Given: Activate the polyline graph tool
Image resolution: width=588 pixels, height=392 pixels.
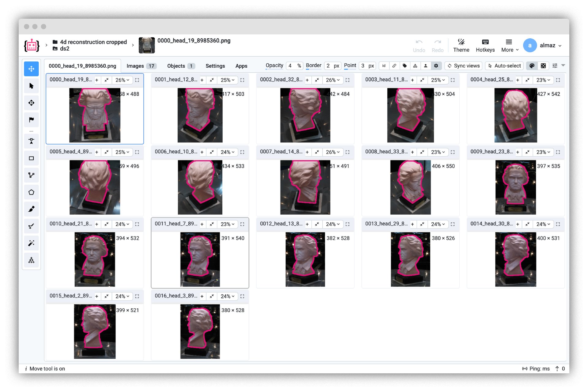Looking at the screenshot, I should 31,175.
